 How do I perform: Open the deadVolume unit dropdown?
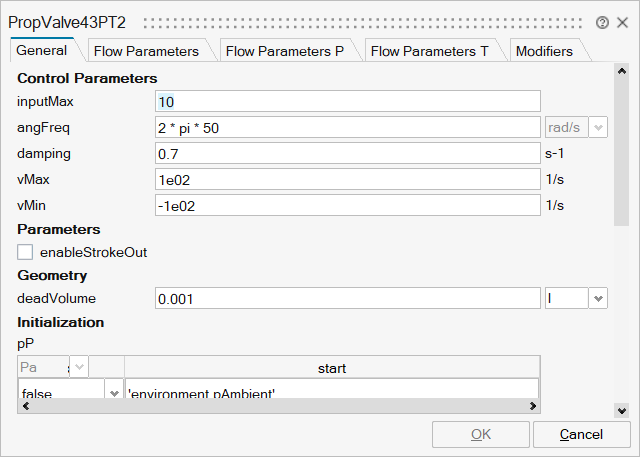click(x=598, y=298)
